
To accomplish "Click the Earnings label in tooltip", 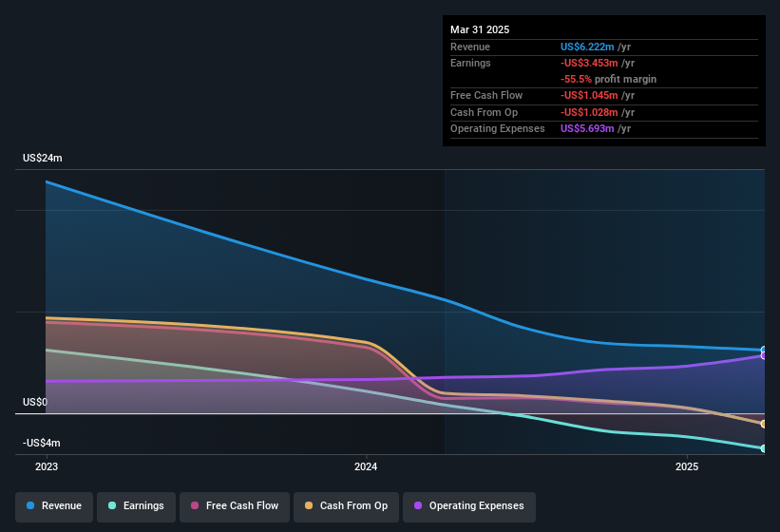I will point(470,63).
